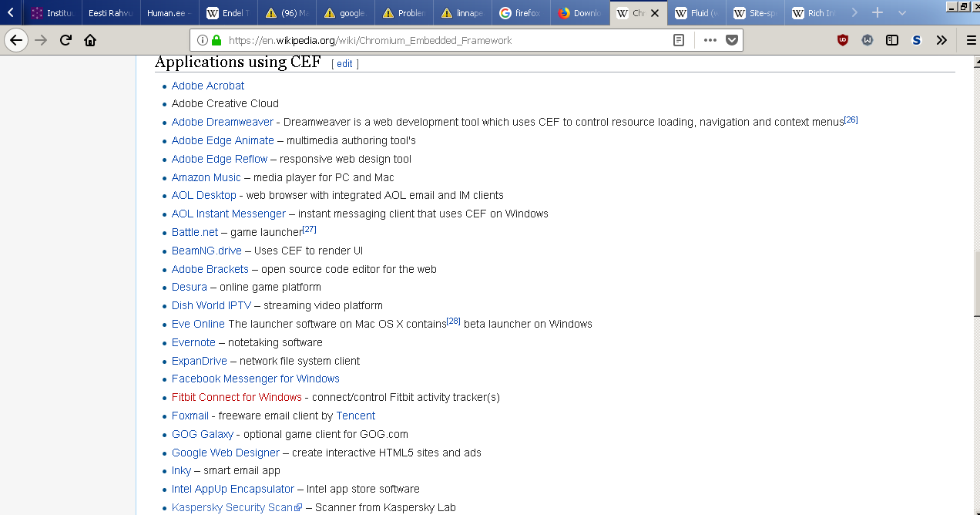Open the Kaspersky Security Scan external link
The image size is (980, 515).
coord(237,507)
